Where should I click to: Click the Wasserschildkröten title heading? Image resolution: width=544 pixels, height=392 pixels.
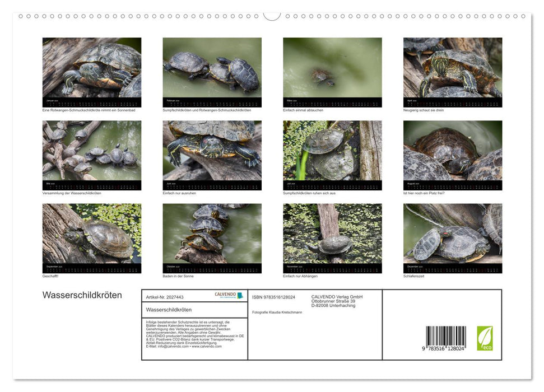[82, 295]
